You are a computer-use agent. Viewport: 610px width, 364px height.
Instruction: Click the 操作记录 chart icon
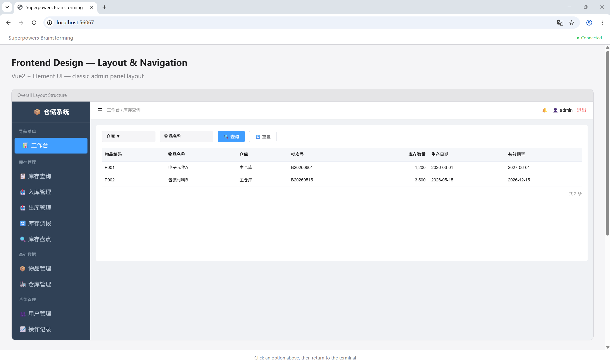[x=23, y=329]
